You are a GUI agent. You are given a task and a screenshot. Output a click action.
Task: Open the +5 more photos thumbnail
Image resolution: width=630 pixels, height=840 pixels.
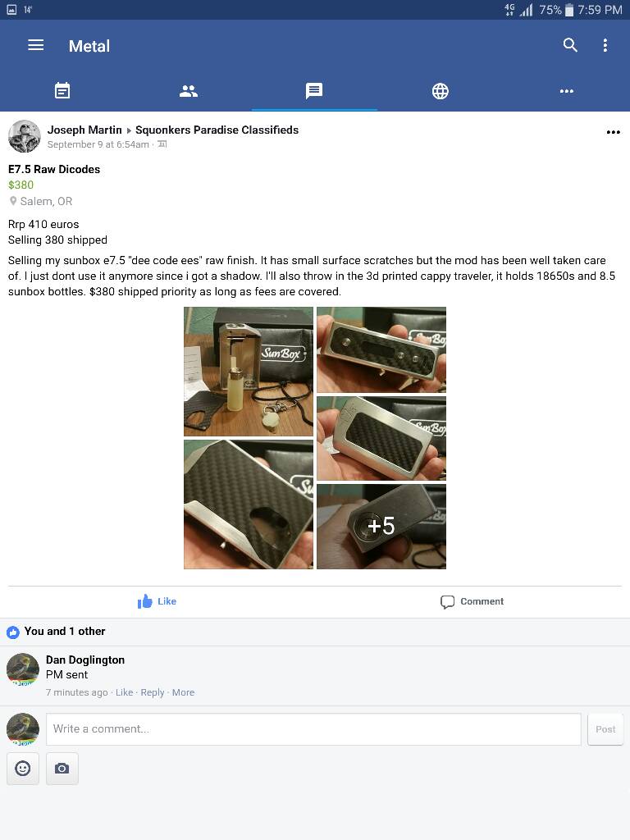381,527
